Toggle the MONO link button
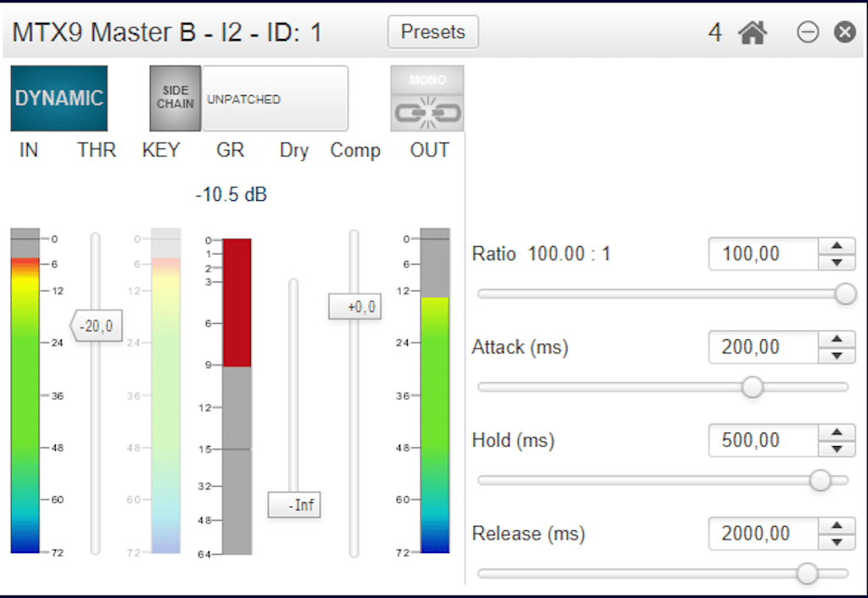868x598 pixels. tap(427, 98)
